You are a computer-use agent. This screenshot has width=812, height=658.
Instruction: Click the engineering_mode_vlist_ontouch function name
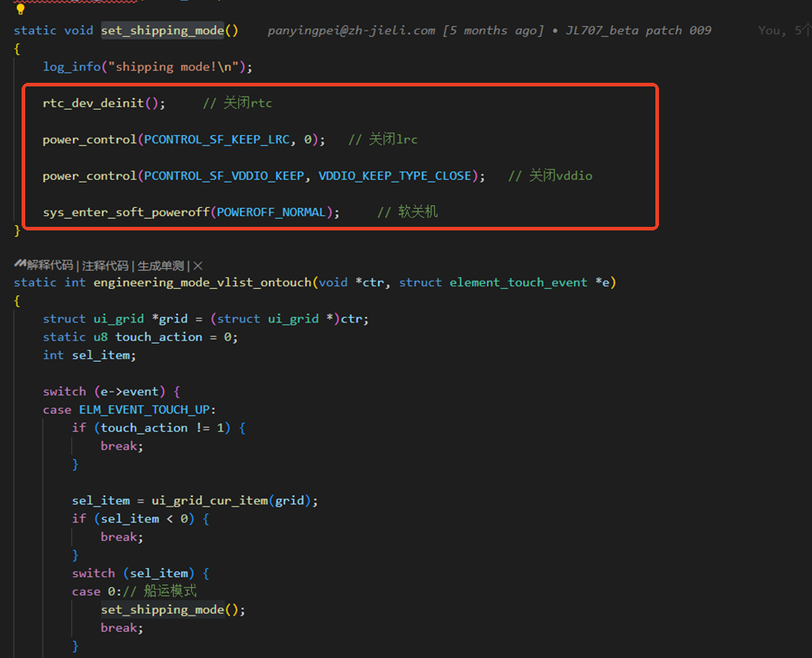tap(203, 283)
